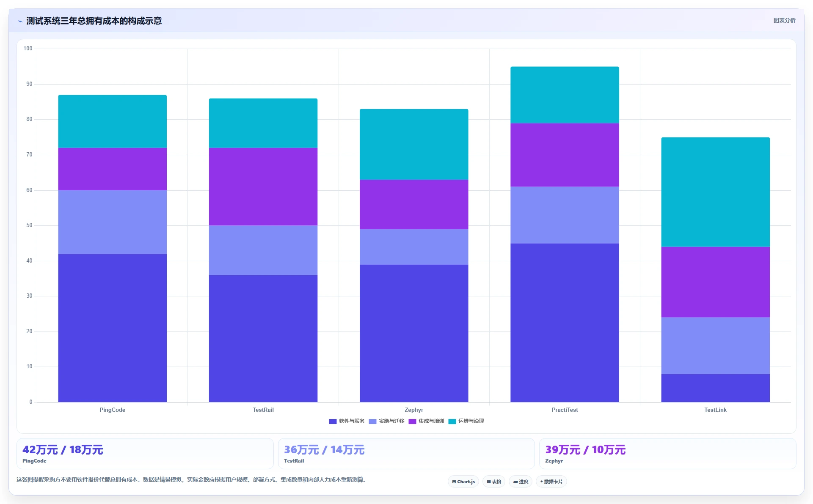Select TestRail's dark blue 软件与服务 segment
The image size is (813, 504).
click(263, 339)
